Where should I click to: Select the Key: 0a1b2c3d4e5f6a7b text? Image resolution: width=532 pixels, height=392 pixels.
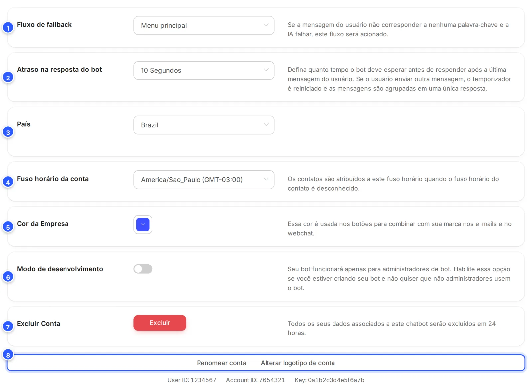[x=330, y=380]
